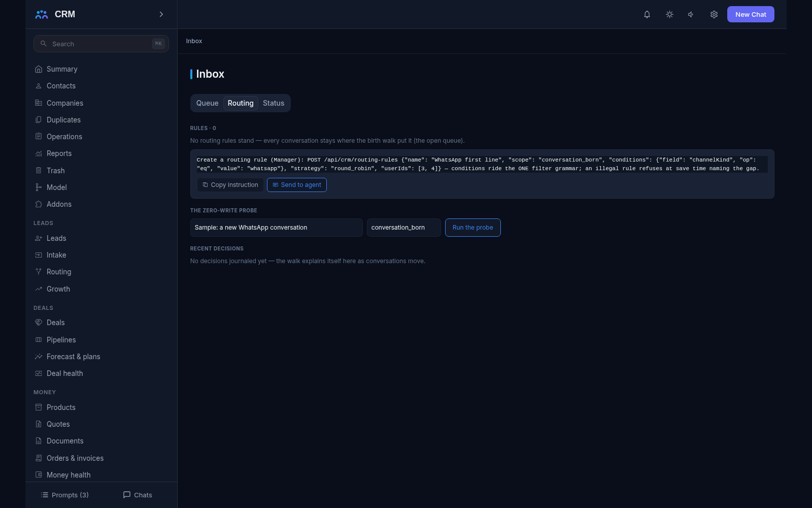
Task: Open Orders & invoices
Action: [x=101, y=458]
